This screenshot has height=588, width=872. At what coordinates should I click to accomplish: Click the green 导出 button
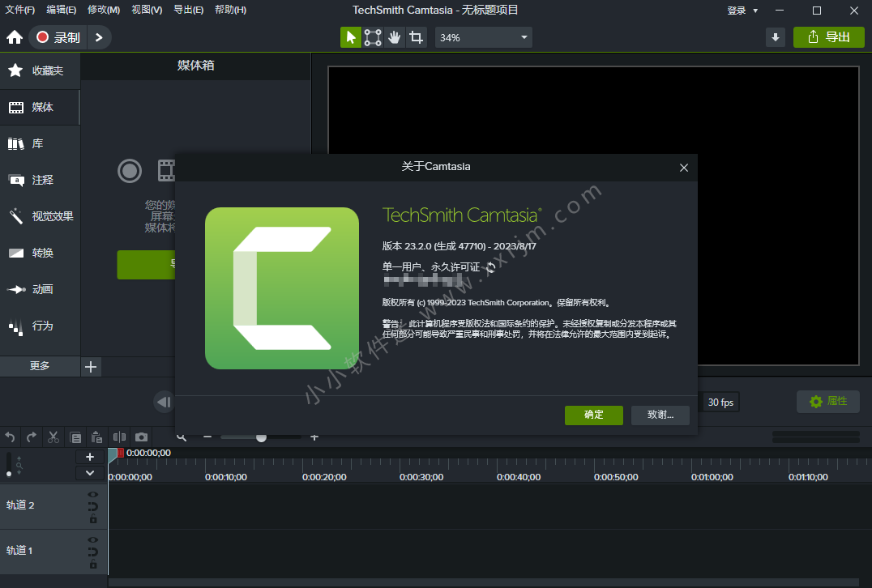pyautogui.click(x=828, y=37)
